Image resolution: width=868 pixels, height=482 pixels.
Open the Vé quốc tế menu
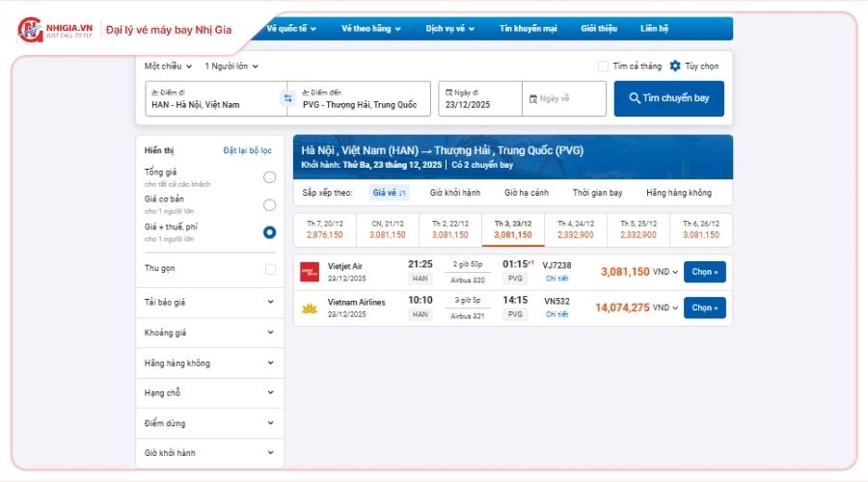click(291, 28)
